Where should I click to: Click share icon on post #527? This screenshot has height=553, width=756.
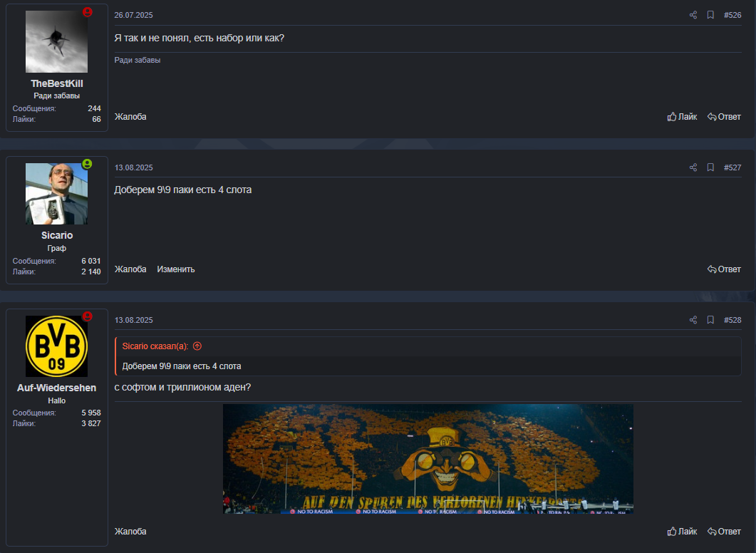coord(693,167)
